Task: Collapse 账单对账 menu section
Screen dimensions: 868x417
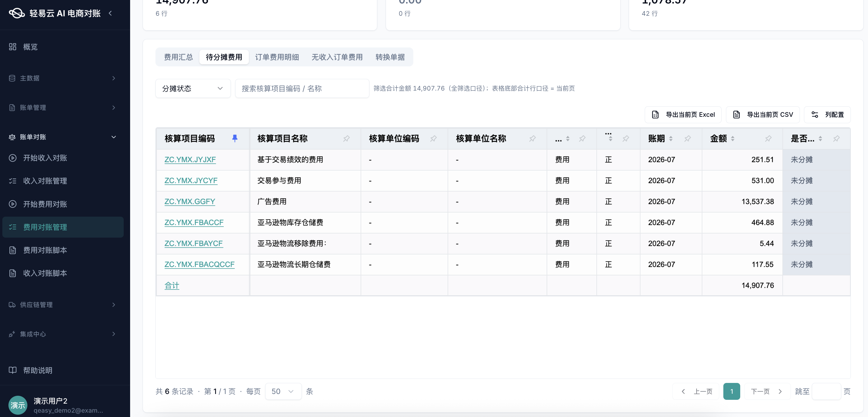Action: [63, 137]
